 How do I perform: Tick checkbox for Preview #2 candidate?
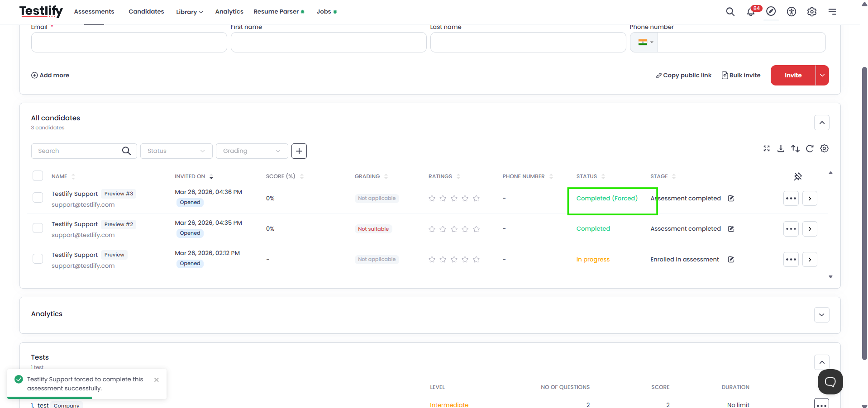coord(38,228)
